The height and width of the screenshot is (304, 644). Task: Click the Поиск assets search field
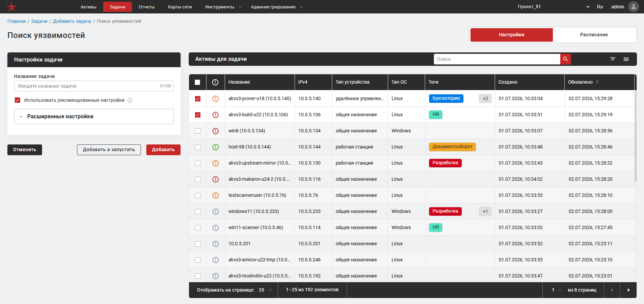(497, 59)
